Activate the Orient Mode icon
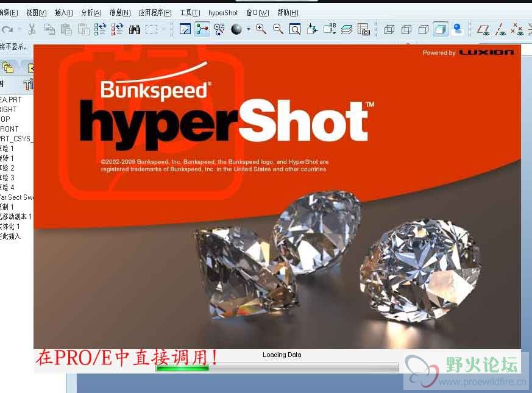 (219, 29)
